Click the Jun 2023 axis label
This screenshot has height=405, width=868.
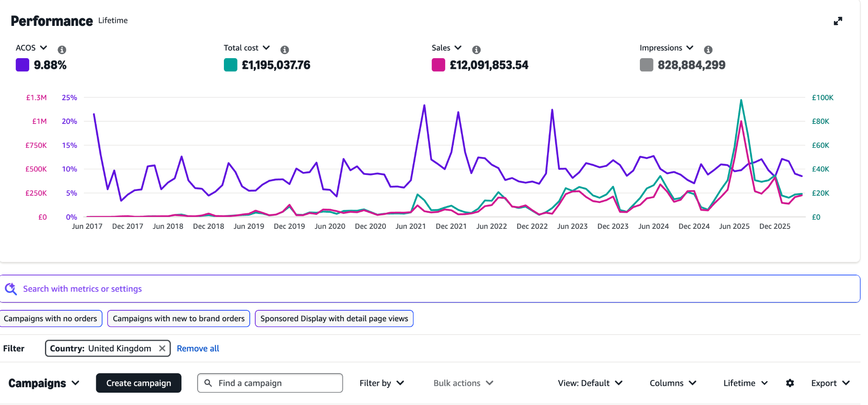pos(572,226)
